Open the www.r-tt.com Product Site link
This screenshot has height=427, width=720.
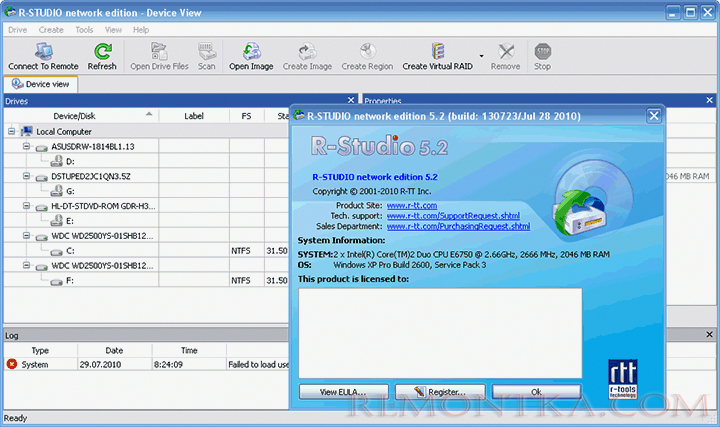click(x=407, y=205)
